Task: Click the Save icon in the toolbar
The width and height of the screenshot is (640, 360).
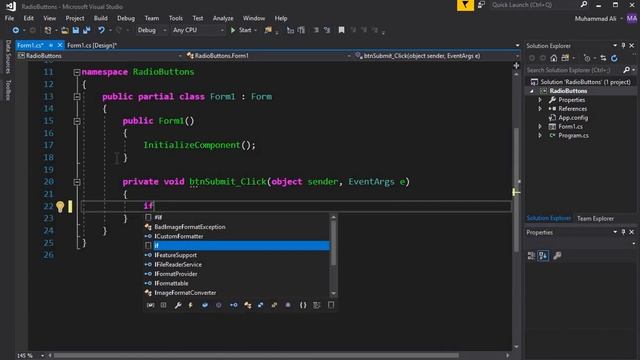Action: point(76,30)
